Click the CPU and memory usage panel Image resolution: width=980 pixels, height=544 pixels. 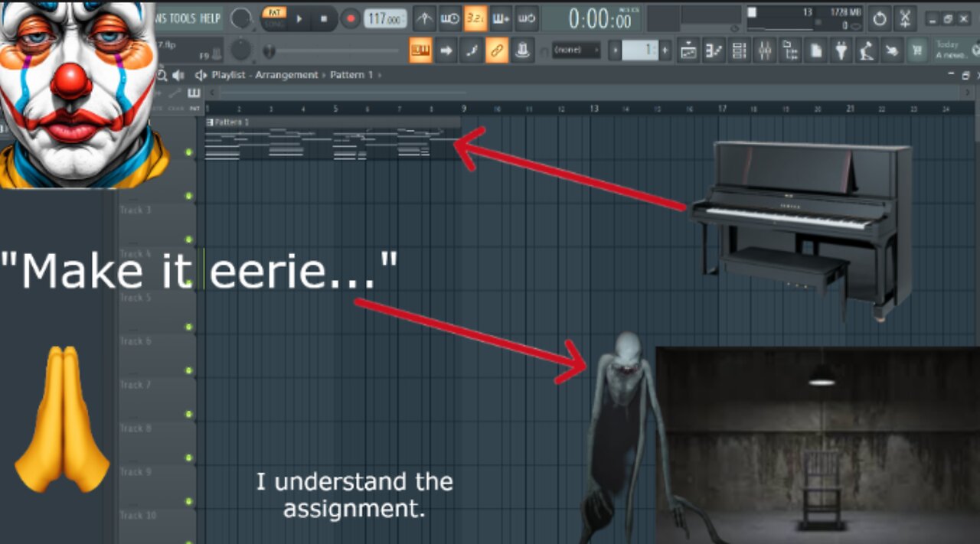pyautogui.click(x=804, y=18)
